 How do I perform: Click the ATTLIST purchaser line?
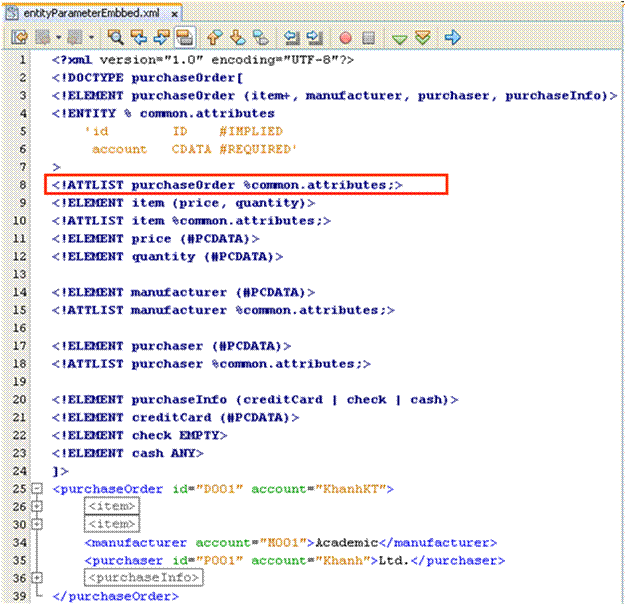tap(211, 363)
